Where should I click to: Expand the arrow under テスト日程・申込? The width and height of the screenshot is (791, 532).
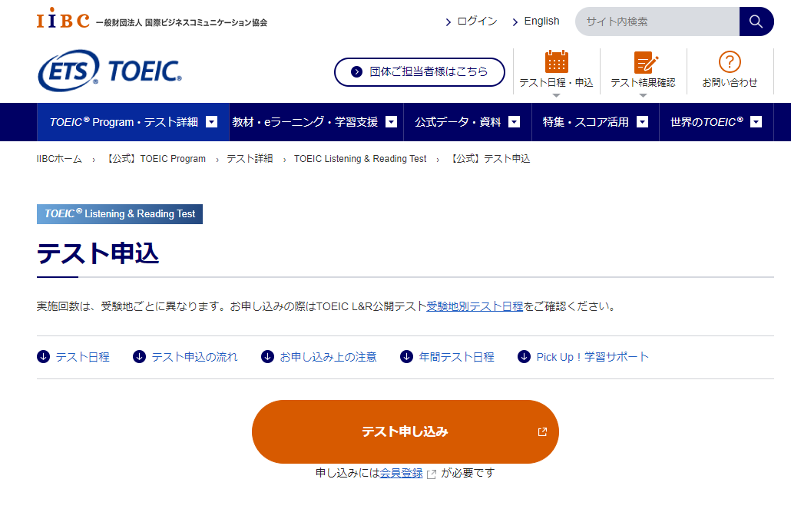(x=557, y=95)
